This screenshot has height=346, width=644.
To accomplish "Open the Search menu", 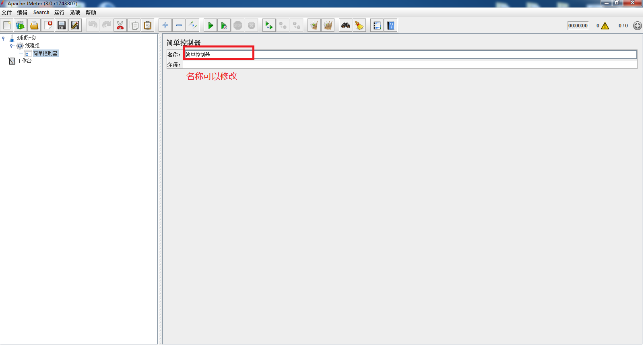I will [x=41, y=12].
